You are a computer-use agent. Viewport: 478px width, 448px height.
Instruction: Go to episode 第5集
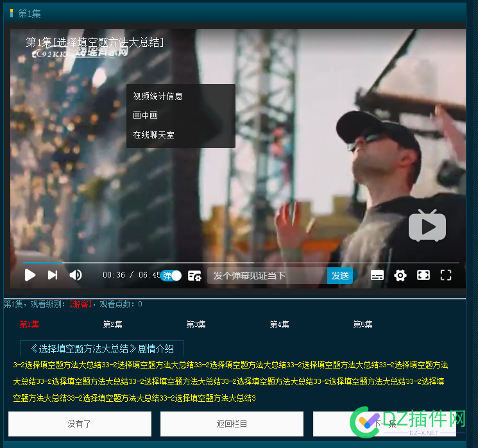[x=363, y=324]
